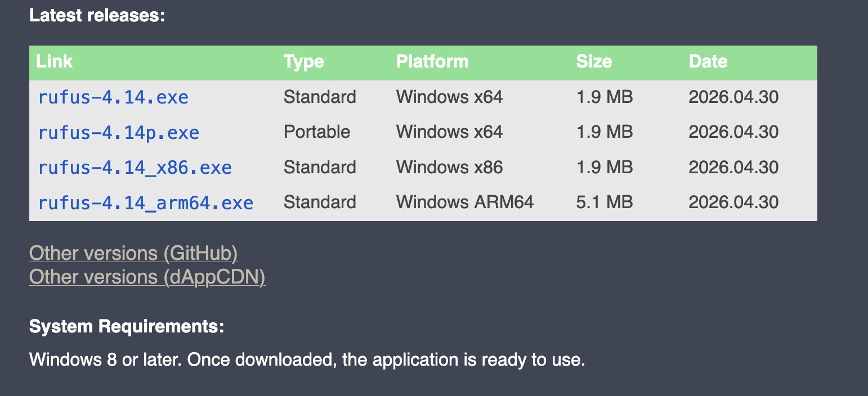This screenshot has width=868, height=396.
Task: Download rufus-4.14.exe
Action: pyautogui.click(x=113, y=97)
